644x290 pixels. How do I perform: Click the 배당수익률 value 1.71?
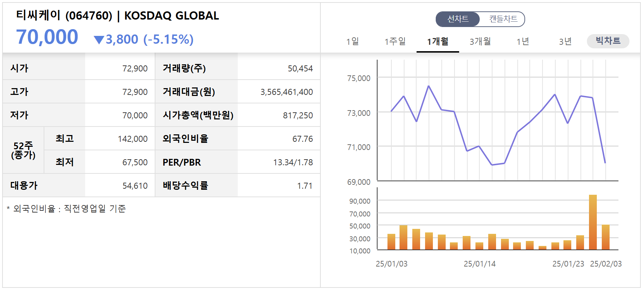coord(305,186)
